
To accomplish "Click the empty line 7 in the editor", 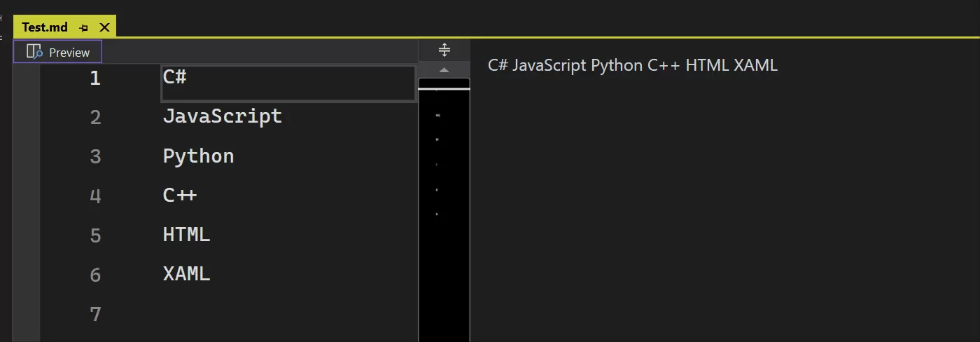I will [x=287, y=313].
